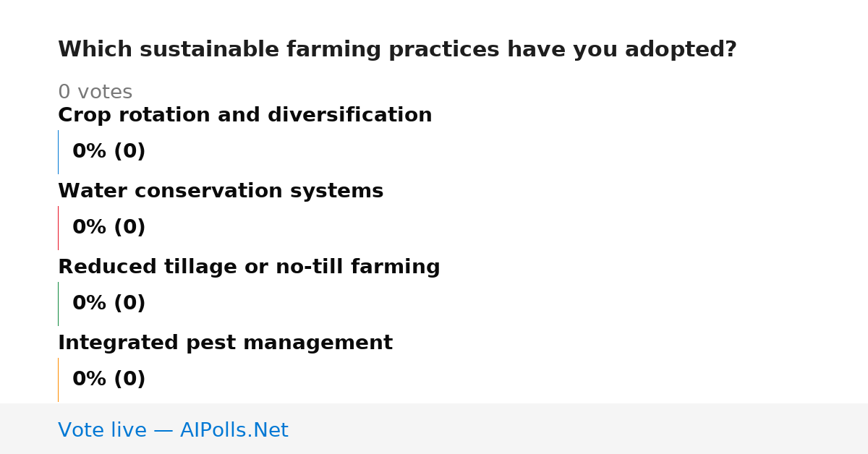Viewport: 868px width, 454px height.
Task: Click 0% (0) result under Reduced tillage
Action: (x=109, y=304)
